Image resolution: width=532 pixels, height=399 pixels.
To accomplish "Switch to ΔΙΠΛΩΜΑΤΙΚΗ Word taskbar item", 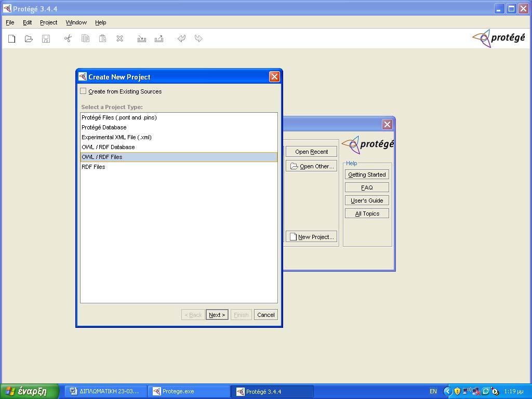I will [x=105, y=391].
